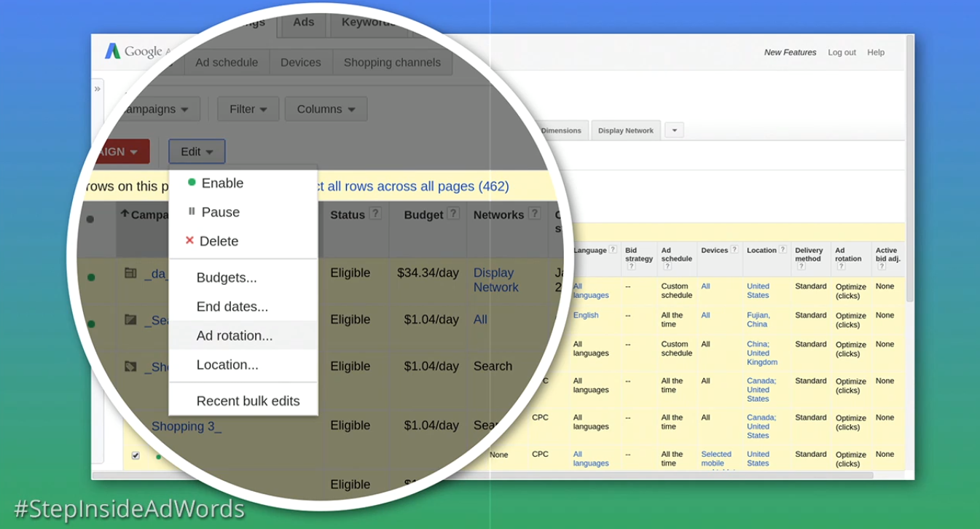Select Ad rotation... in the Edit menu
Viewport: 980px width, 529px height.
click(x=243, y=336)
